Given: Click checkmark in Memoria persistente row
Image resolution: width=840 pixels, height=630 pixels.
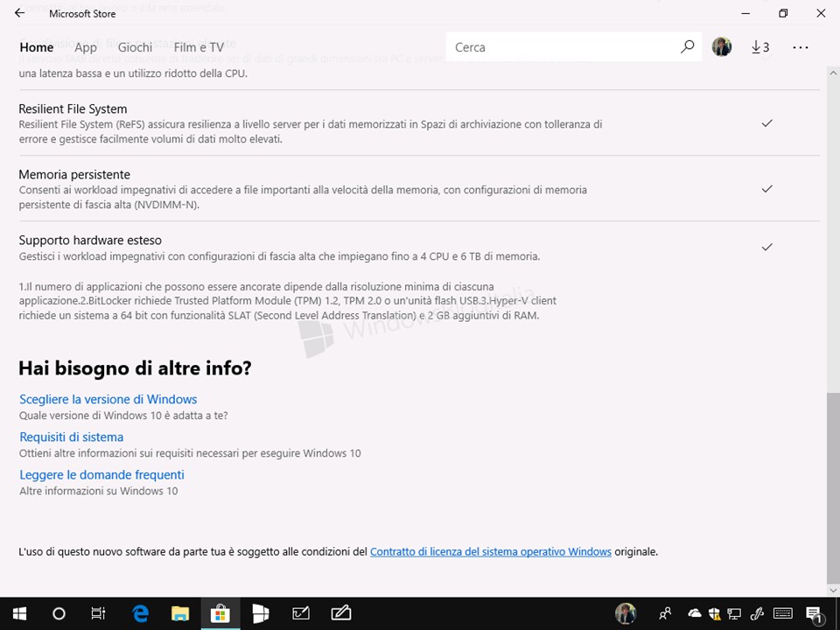Looking at the screenshot, I should (767, 189).
